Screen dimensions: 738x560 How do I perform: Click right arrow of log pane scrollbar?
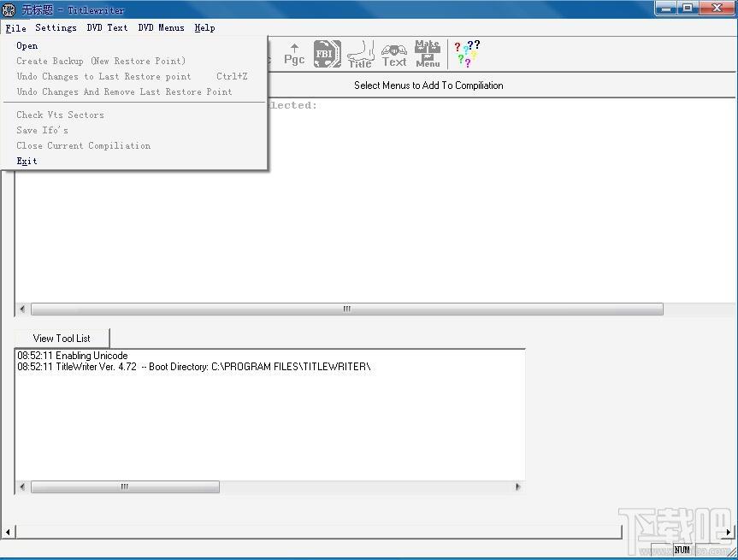tap(517, 486)
